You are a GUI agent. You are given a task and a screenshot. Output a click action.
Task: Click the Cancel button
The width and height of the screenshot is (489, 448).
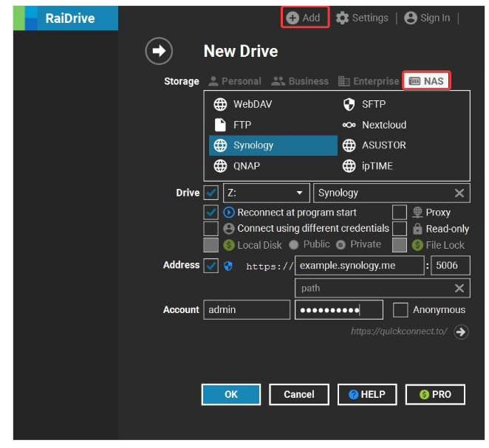(299, 395)
